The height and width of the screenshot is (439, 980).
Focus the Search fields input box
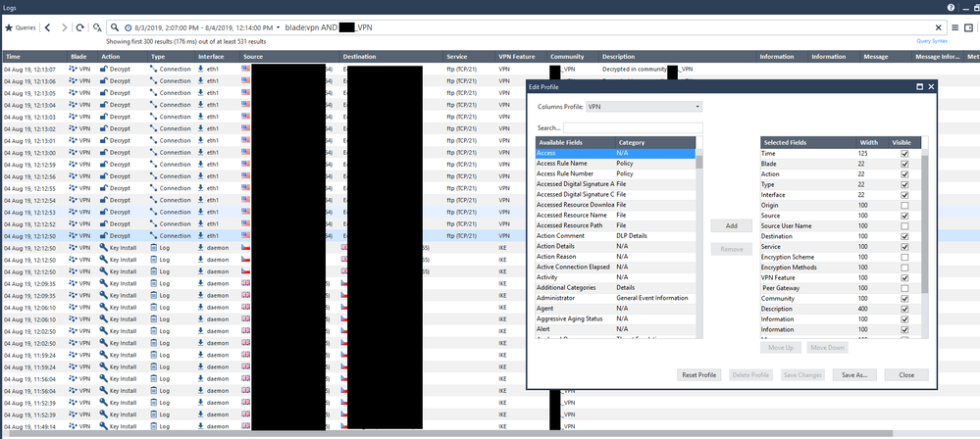633,128
